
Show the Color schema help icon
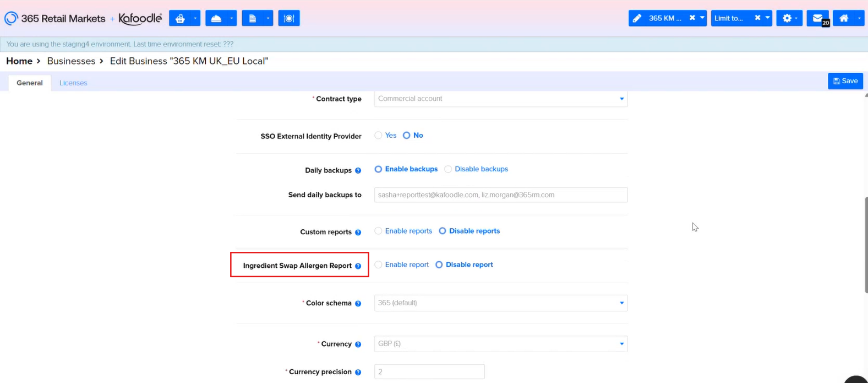358,304
